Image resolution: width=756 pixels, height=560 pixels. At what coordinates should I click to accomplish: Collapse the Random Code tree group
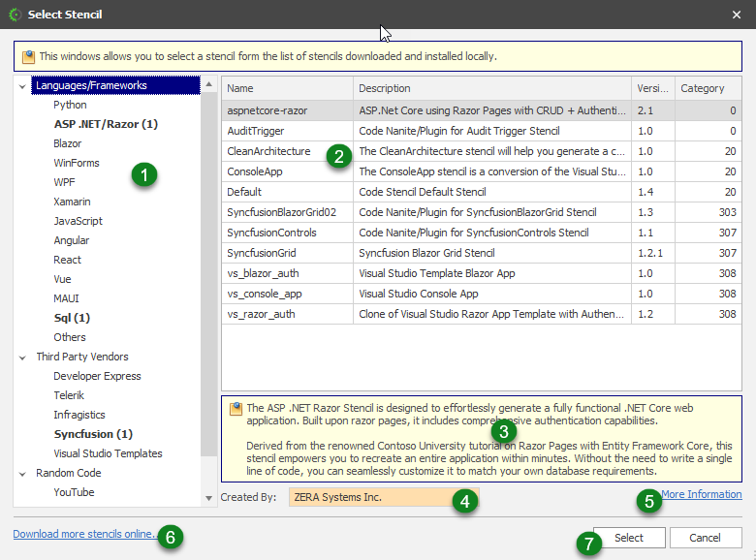tap(23, 473)
